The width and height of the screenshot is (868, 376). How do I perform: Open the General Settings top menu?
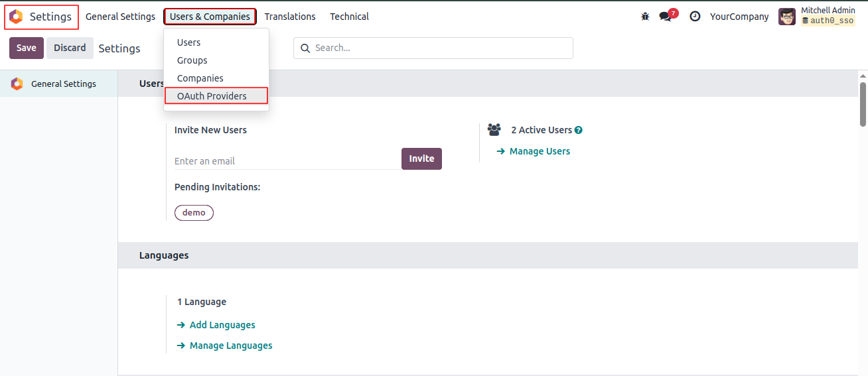click(120, 17)
